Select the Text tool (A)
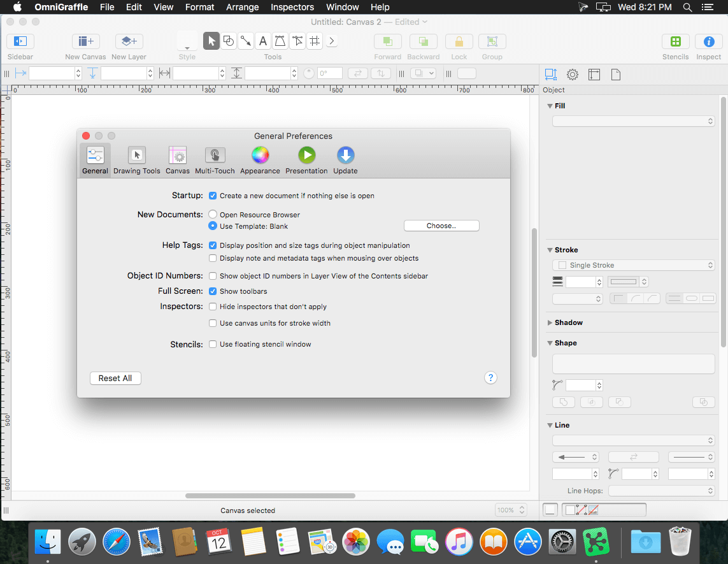The height and width of the screenshot is (564, 728). [263, 41]
